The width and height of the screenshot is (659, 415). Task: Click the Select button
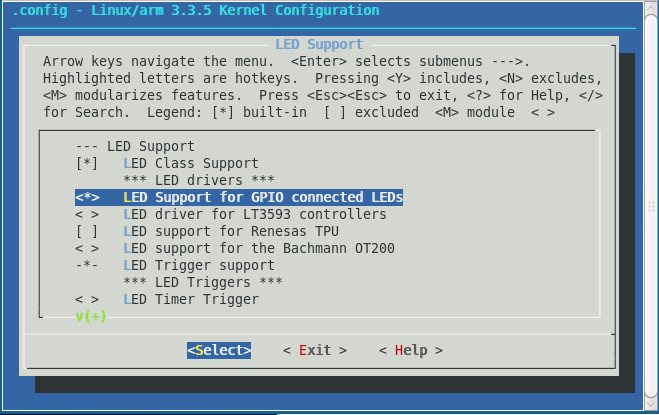[x=219, y=350]
